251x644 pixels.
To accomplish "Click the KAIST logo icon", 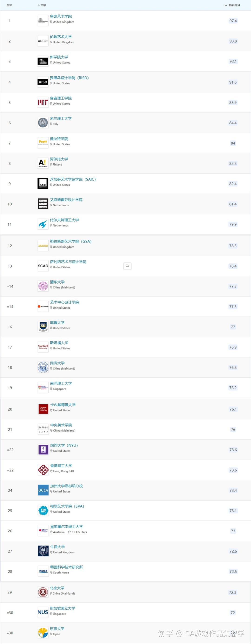I will 43,571.
